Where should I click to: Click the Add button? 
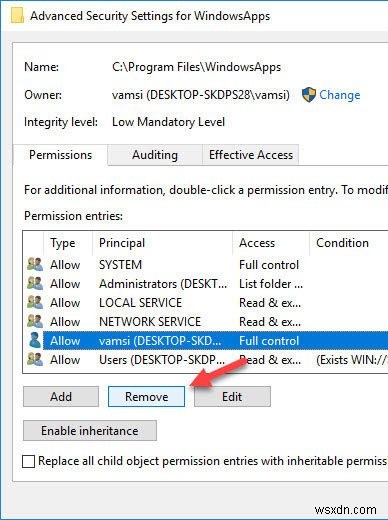click(61, 397)
